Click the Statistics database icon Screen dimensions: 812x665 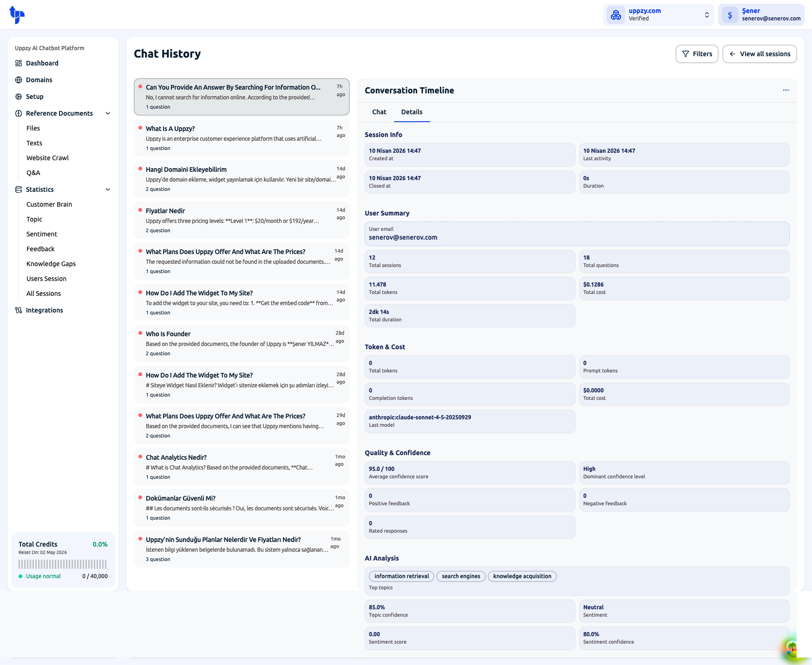click(19, 189)
